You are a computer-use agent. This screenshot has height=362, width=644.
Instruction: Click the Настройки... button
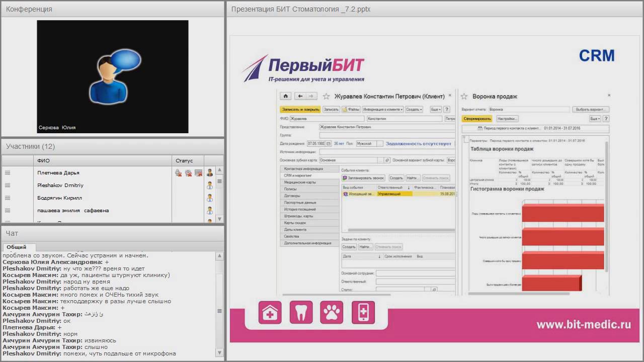coord(507,119)
